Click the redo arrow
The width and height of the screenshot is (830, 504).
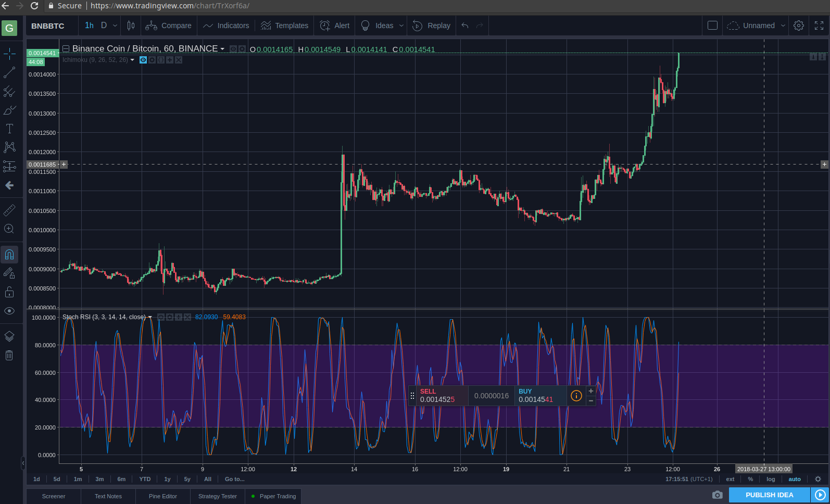tap(480, 26)
